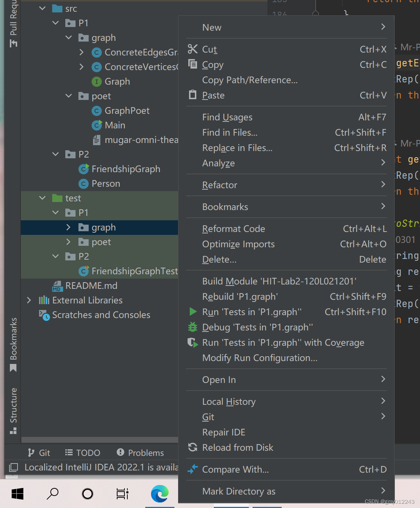Select Replace in Files...
The width and height of the screenshot is (420, 508).
286,148
